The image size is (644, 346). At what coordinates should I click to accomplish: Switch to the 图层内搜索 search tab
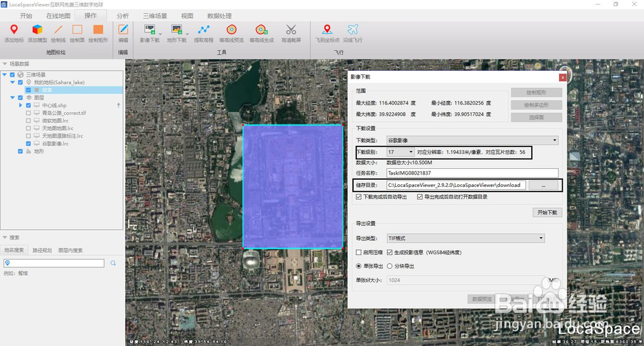[x=70, y=250]
